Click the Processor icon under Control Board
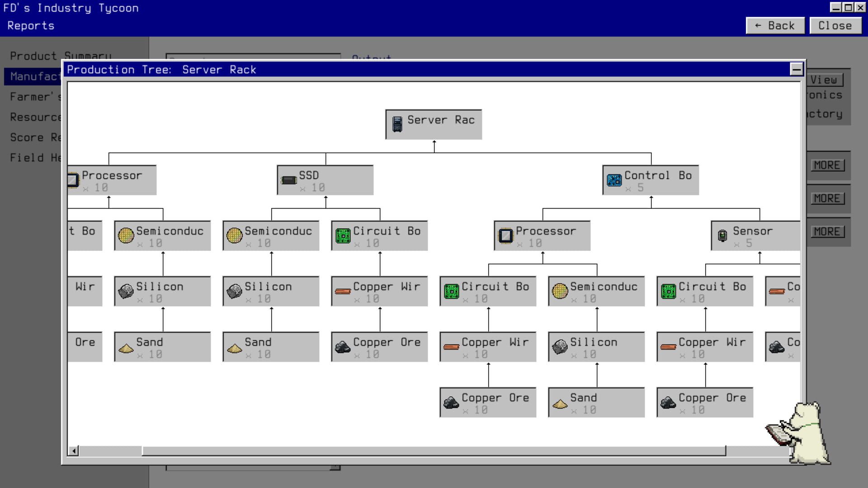 pos(505,235)
